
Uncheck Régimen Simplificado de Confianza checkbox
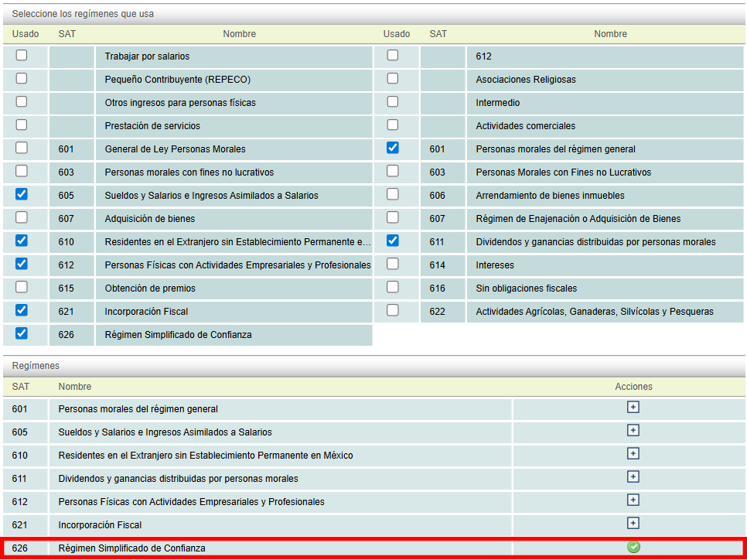point(22,333)
